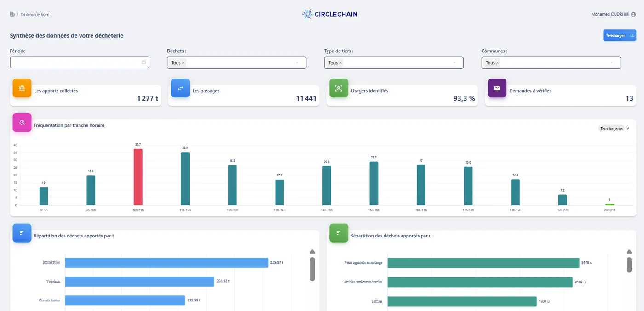Click the Synthèse des données heading
Image resolution: width=644 pixels, height=311 pixels.
point(67,35)
